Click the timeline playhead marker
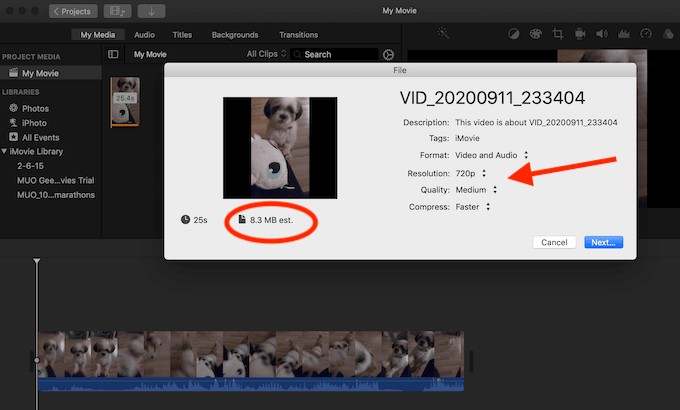Screen dimensions: 680x410 click(37, 261)
